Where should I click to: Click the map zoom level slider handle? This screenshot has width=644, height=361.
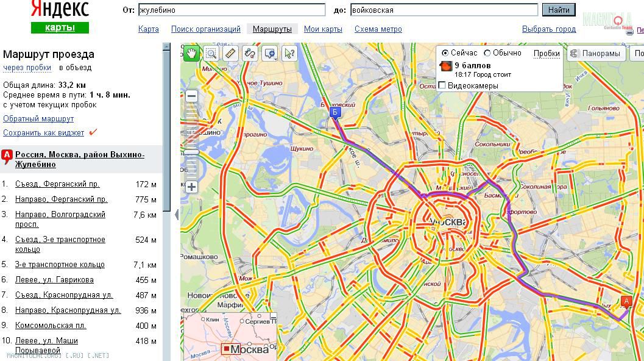[191, 152]
